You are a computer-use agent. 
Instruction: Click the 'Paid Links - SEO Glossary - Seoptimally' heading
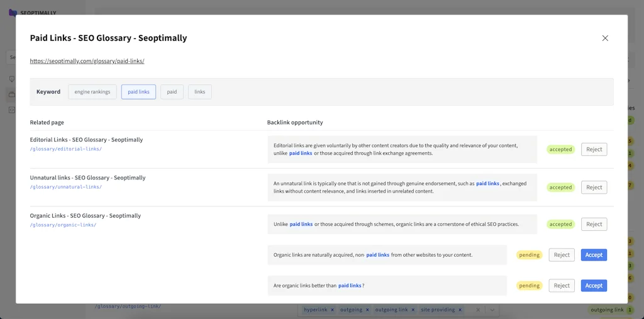(108, 38)
